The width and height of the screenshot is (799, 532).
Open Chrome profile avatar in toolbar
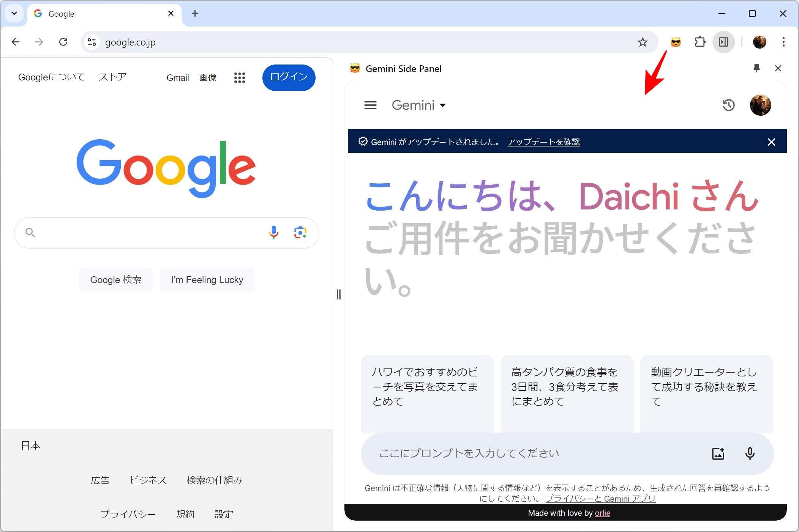pos(760,42)
